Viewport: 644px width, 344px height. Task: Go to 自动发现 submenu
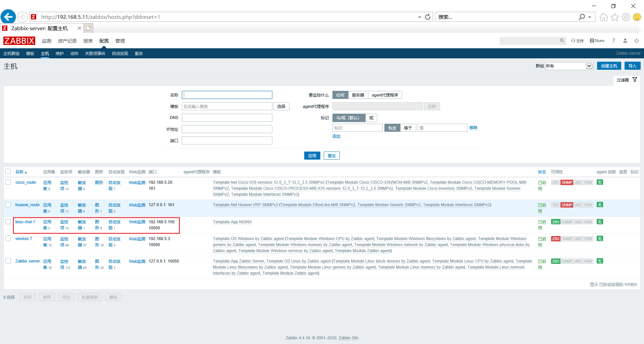(x=120, y=53)
